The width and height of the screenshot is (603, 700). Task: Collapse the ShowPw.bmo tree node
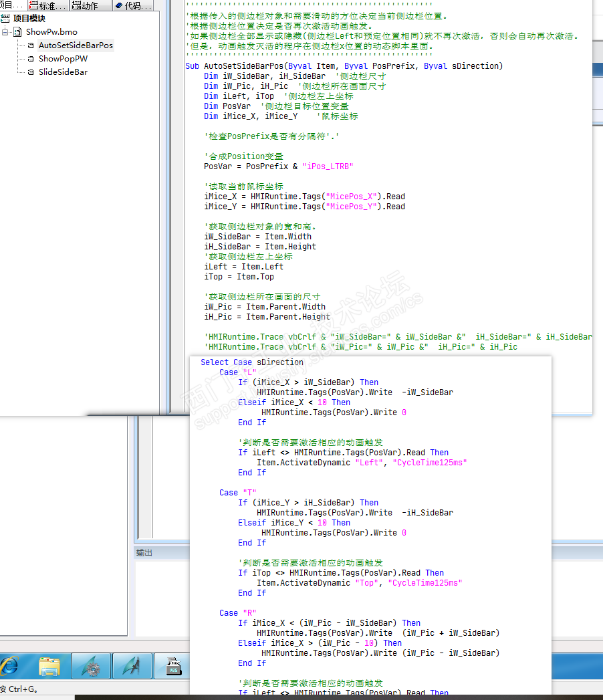click(5, 32)
